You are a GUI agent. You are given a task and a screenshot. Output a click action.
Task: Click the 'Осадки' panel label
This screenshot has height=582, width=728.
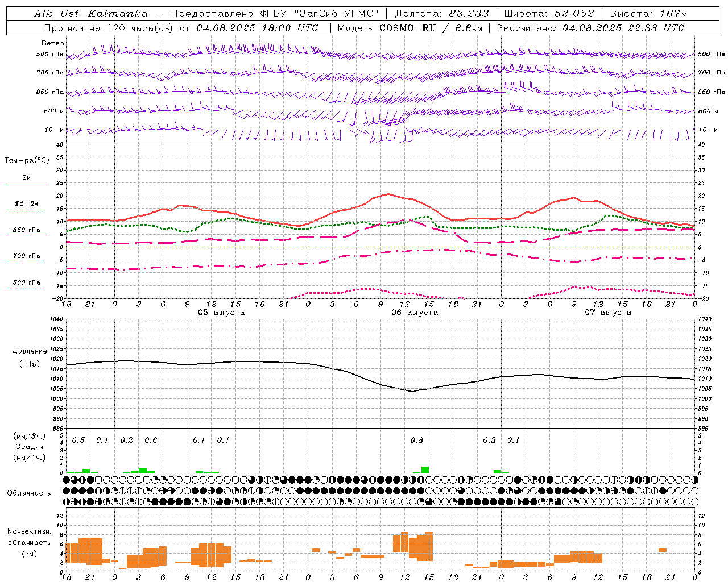click(x=30, y=447)
